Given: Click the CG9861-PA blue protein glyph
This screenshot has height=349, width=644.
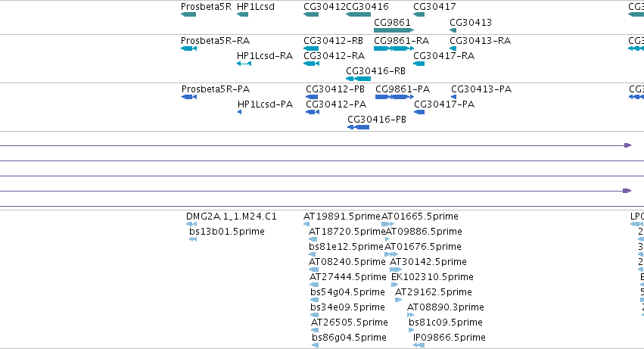Looking at the screenshot, I should (395, 97).
